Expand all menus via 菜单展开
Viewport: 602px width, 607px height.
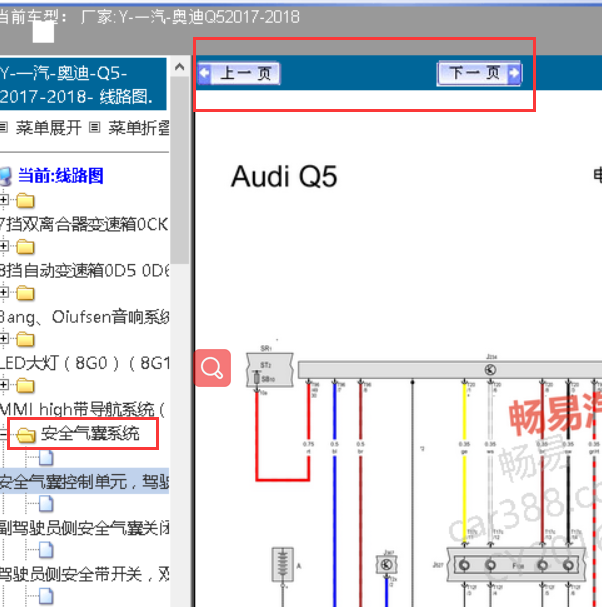(48, 127)
